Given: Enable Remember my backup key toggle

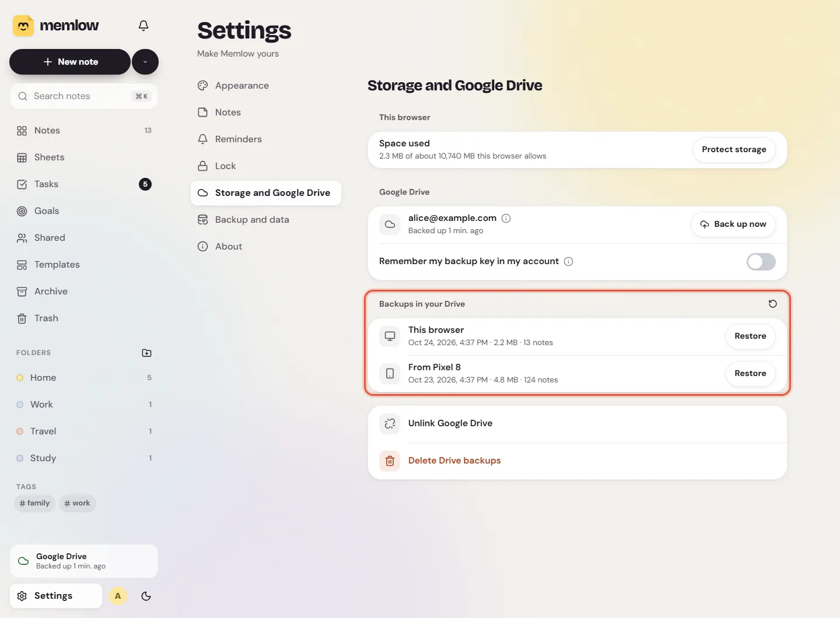Looking at the screenshot, I should coord(761,262).
